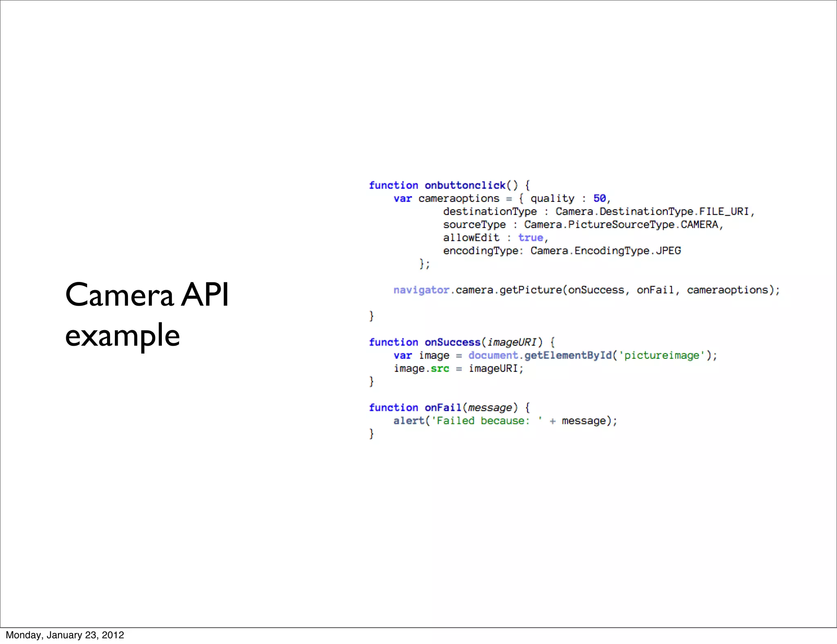This screenshot has height=644, width=837.
Task: Click 'destinationType' in the code
Action: click(490, 212)
